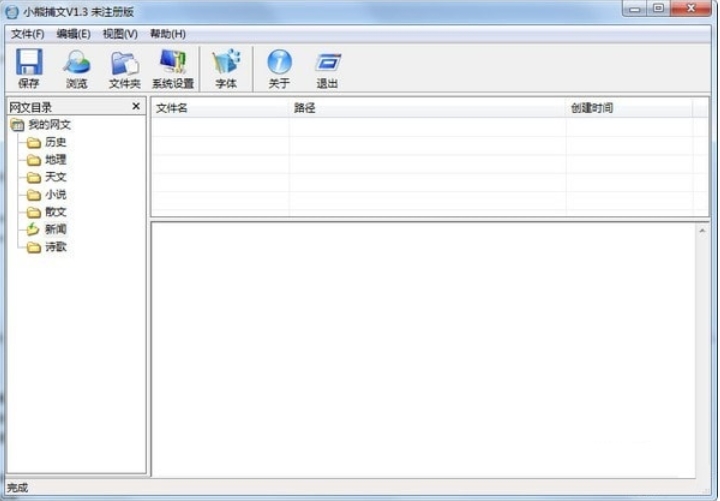720x501 pixels.
Task: Select the 地理 folder in tree
Action: click(x=56, y=160)
